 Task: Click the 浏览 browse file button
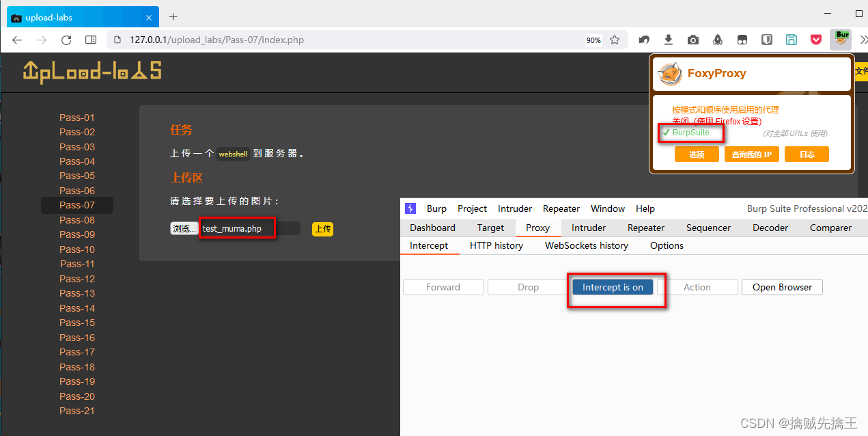tap(184, 228)
